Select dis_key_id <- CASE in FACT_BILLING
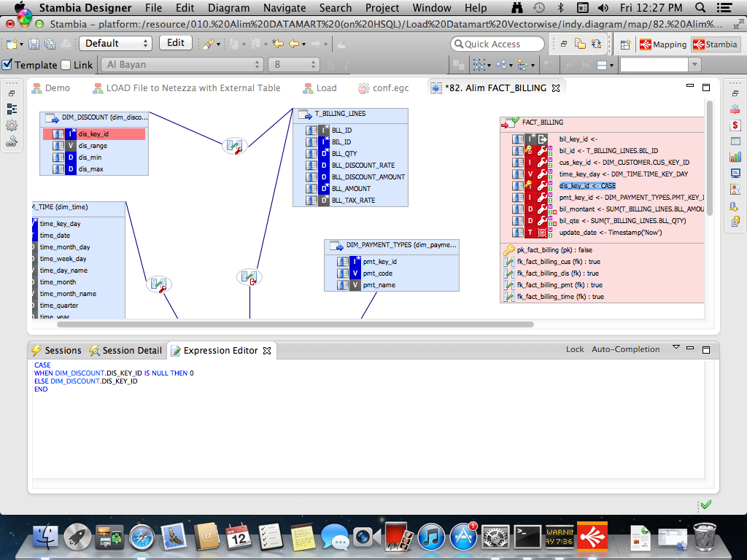The width and height of the screenshot is (747, 560). pyautogui.click(x=587, y=186)
